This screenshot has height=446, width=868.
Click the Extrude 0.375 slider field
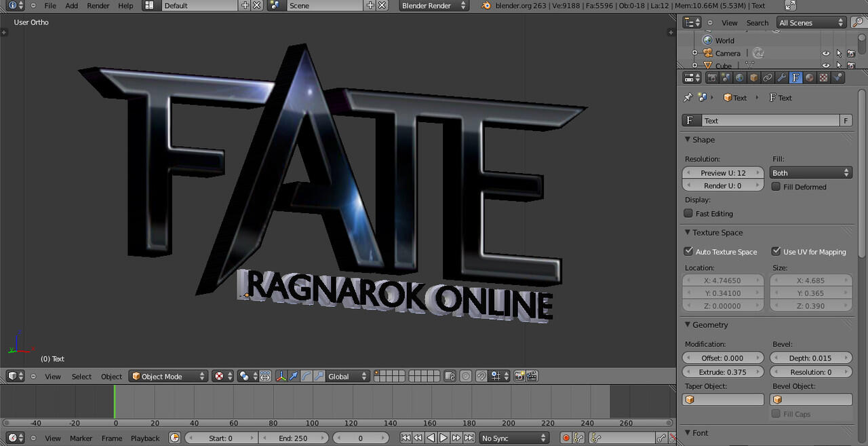tap(723, 372)
